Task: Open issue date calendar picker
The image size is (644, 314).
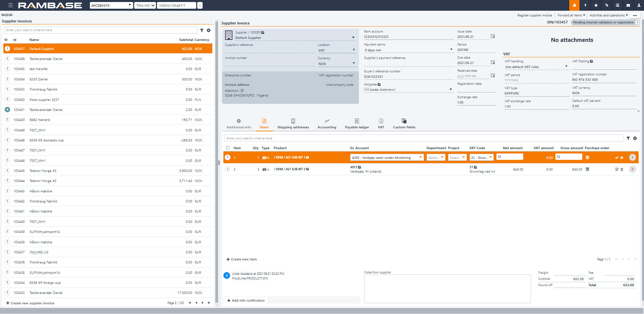Action: coord(493,36)
